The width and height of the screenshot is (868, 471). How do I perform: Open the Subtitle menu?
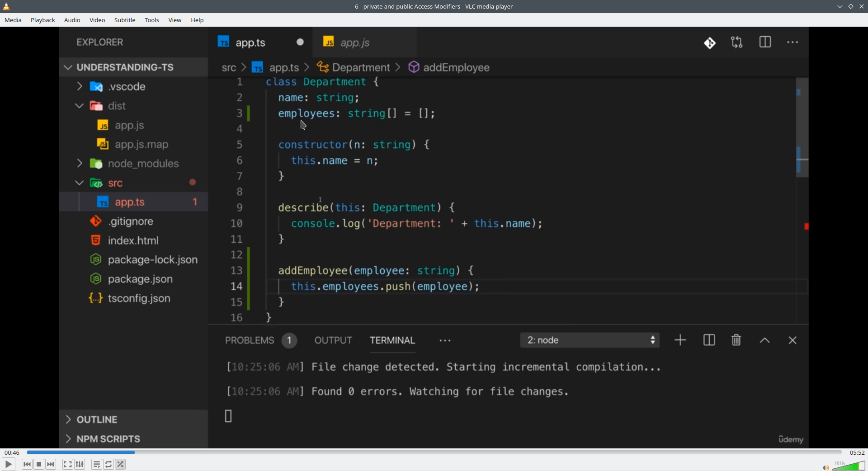coord(125,20)
